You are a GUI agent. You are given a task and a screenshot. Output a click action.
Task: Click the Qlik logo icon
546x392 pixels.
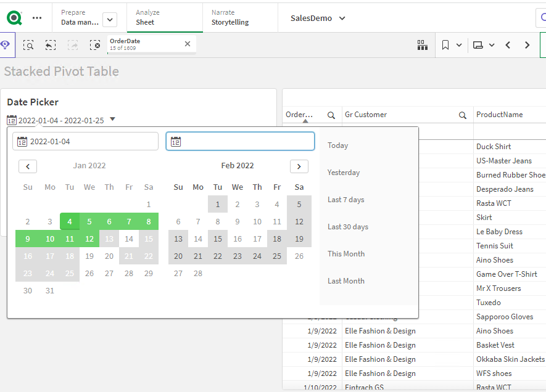point(15,18)
